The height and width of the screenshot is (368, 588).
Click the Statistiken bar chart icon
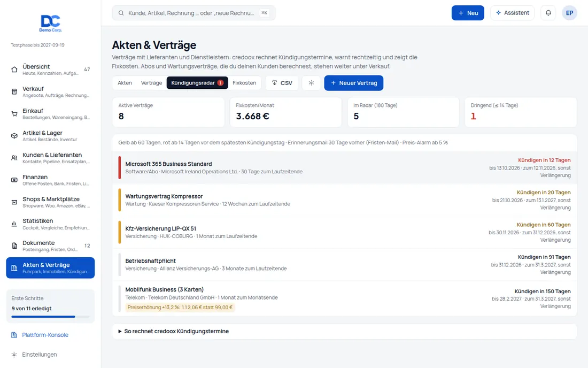pos(14,224)
